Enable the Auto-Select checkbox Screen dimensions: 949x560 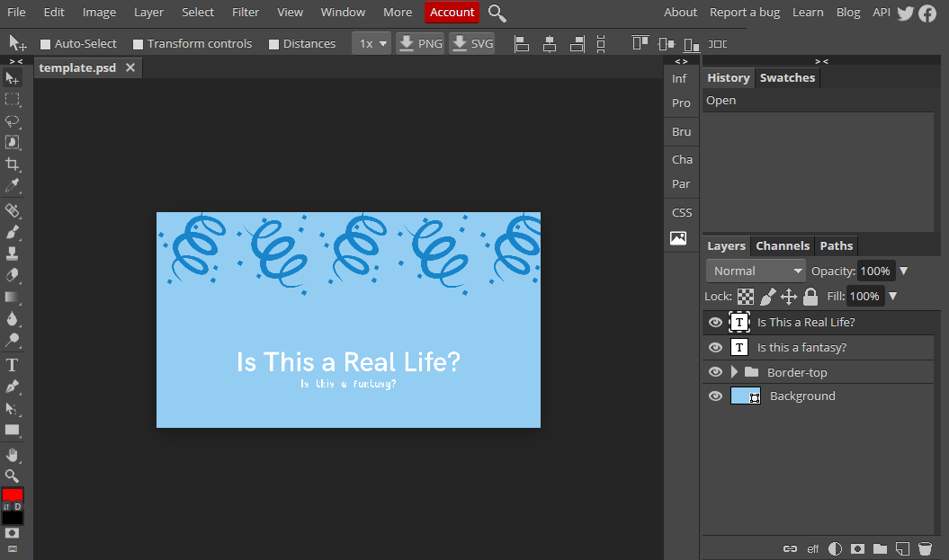click(x=45, y=44)
